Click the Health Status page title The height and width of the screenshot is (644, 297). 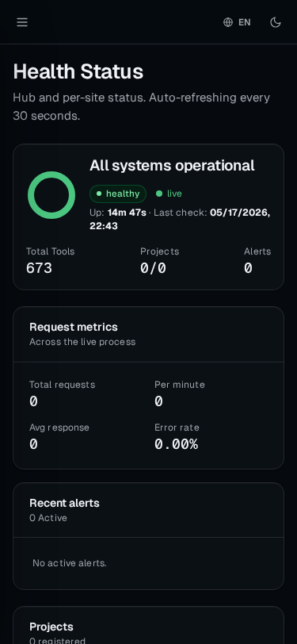coord(78,71)
